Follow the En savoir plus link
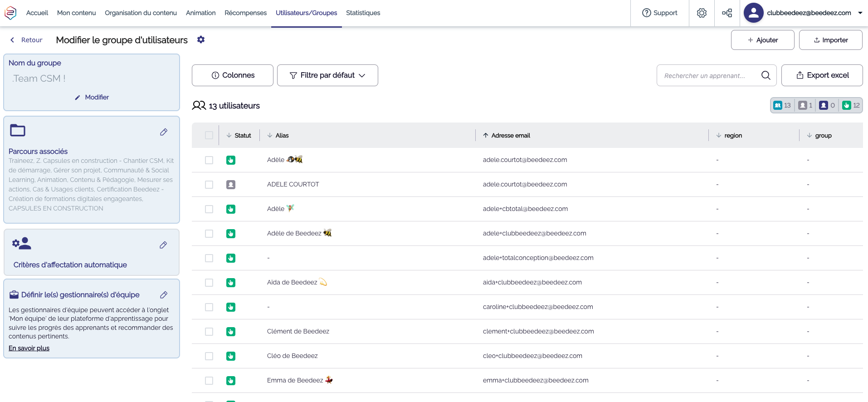Image resolution: width=868 pixels, height=402 pixels. (x=29, y=348)
